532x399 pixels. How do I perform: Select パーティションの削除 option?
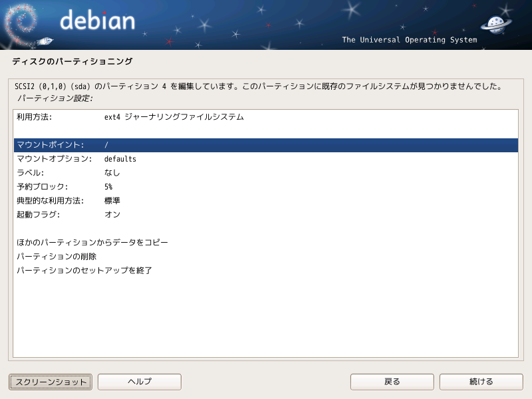pos(265,256)
